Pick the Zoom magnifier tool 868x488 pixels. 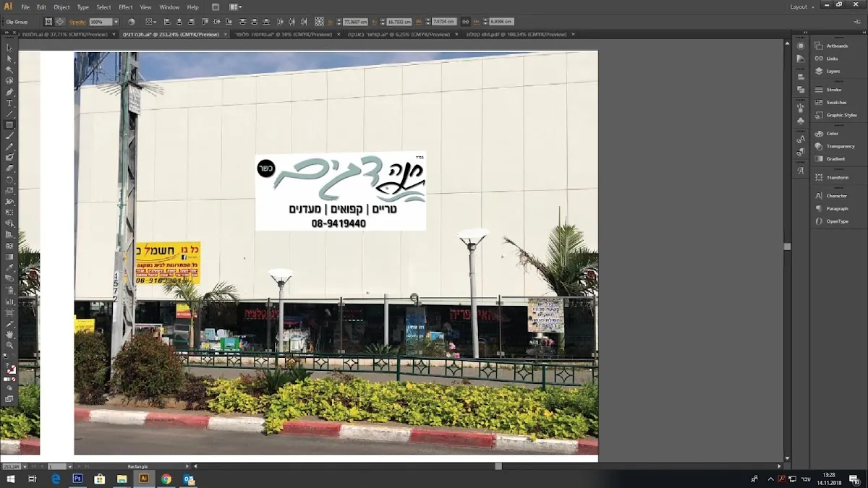[9, 345]
